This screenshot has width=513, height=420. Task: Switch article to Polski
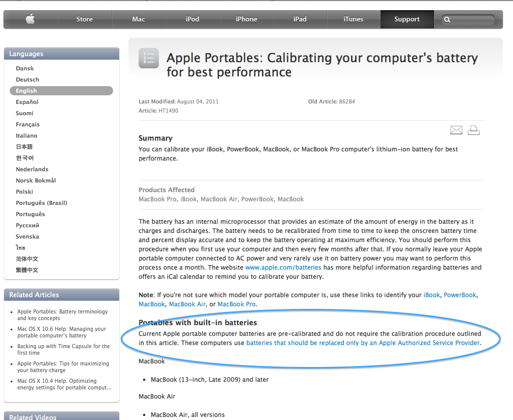point(24,192)
